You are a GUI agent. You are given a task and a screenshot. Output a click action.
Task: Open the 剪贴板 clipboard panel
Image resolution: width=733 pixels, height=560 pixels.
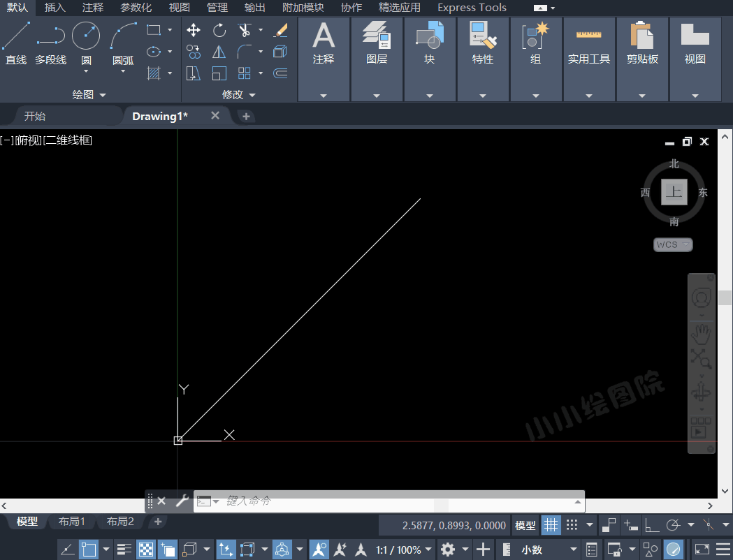642,59
